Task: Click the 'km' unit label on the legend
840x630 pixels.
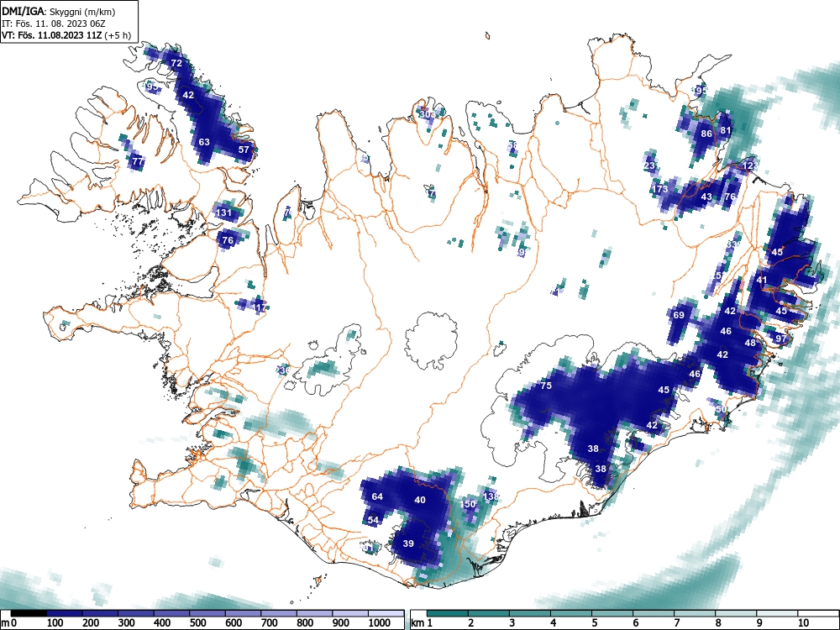Action: 417,623
